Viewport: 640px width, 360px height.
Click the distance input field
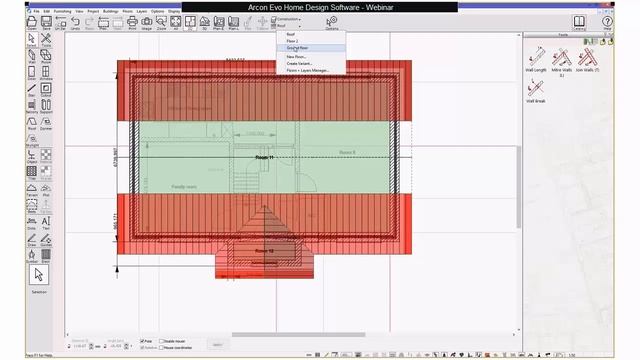[x=80, y=346]
